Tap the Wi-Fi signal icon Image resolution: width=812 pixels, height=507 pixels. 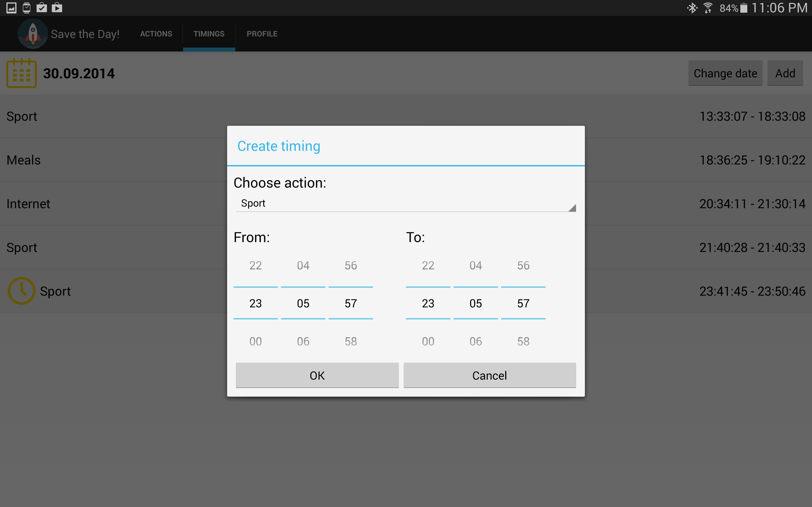pos(708,8)
